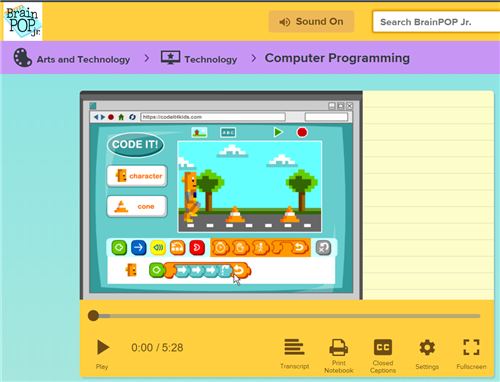Click the browser home icon in movie
Image resolution: width=500 pixels, height=382 pixels.
[x=121, y=117]
